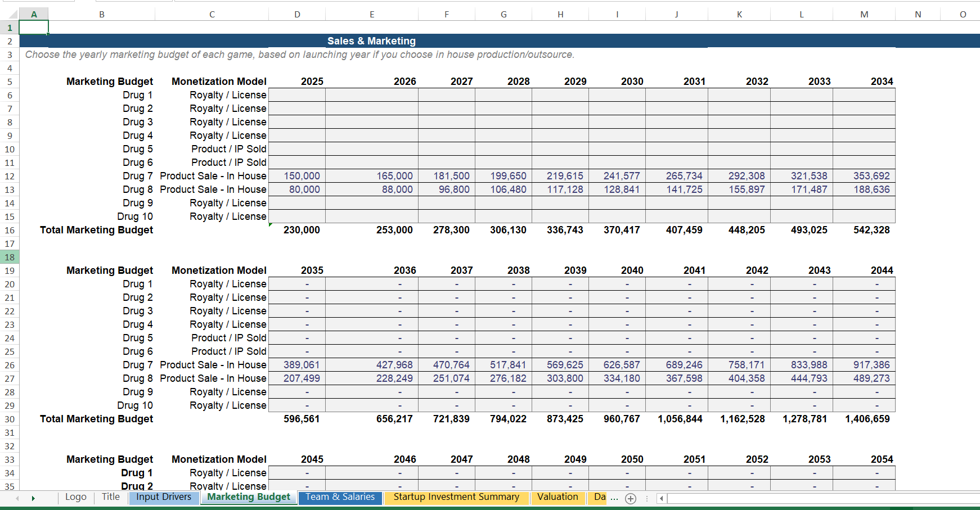Viewport: 980px width, 510px height.
Task: Select Drug 7 2034 value 353,692
Action: coord(864,176)
